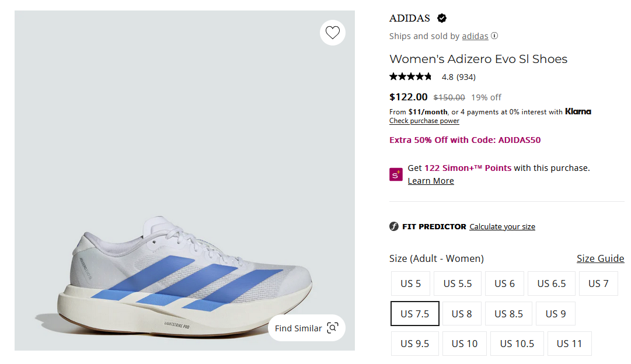The image size is (631, 364).
Task: Choose size US 10
Action: pos(465,344)
